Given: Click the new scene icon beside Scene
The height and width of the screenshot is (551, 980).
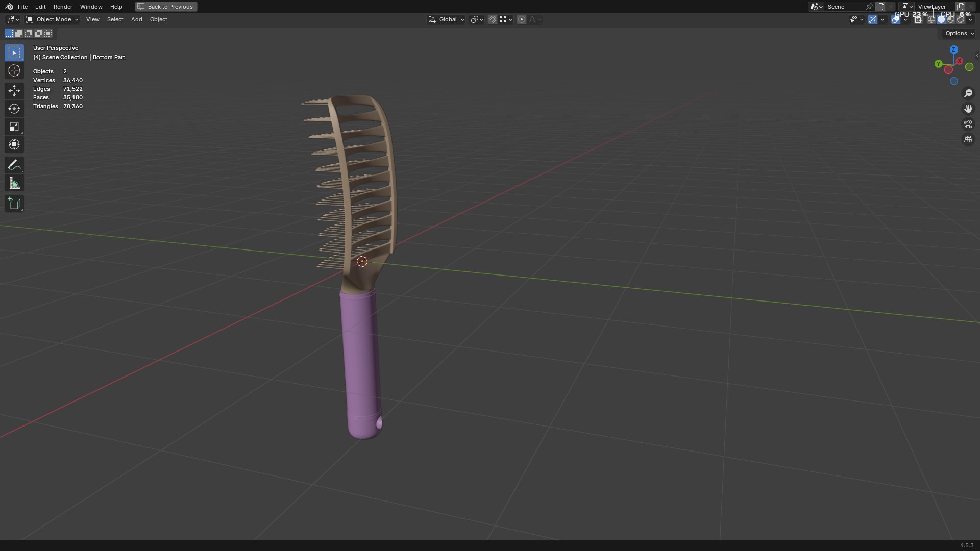Looking at the screenshot, I should 880,7.
